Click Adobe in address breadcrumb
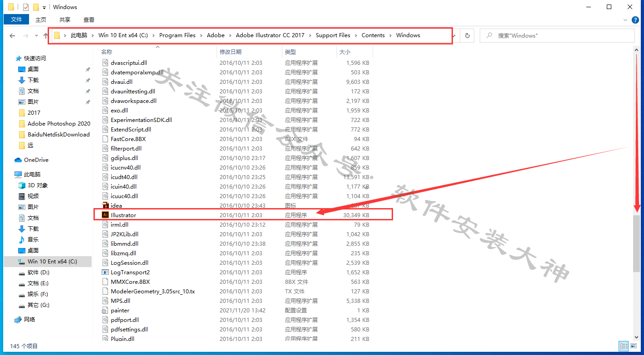The image size is (644, 355). [x=216, y=35]
